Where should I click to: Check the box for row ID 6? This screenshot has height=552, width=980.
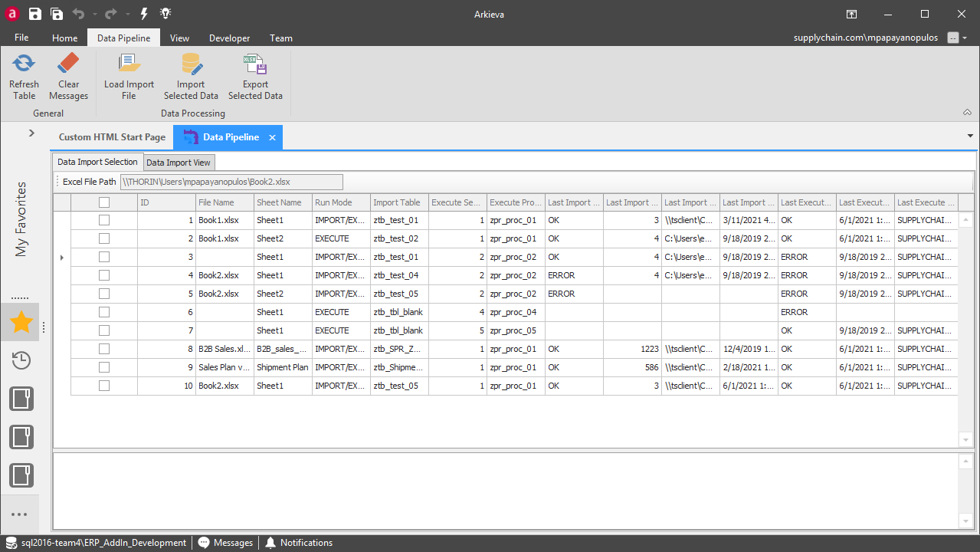point(104,312)
